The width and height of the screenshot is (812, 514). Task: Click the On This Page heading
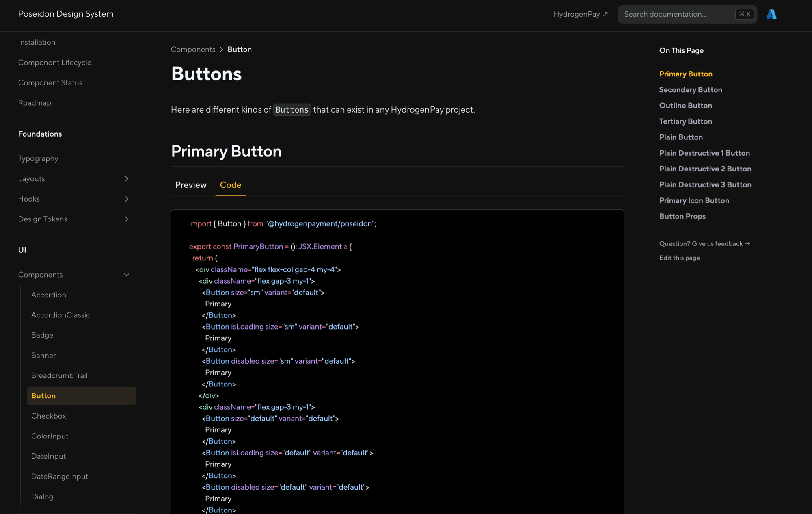tap(681, 50)
